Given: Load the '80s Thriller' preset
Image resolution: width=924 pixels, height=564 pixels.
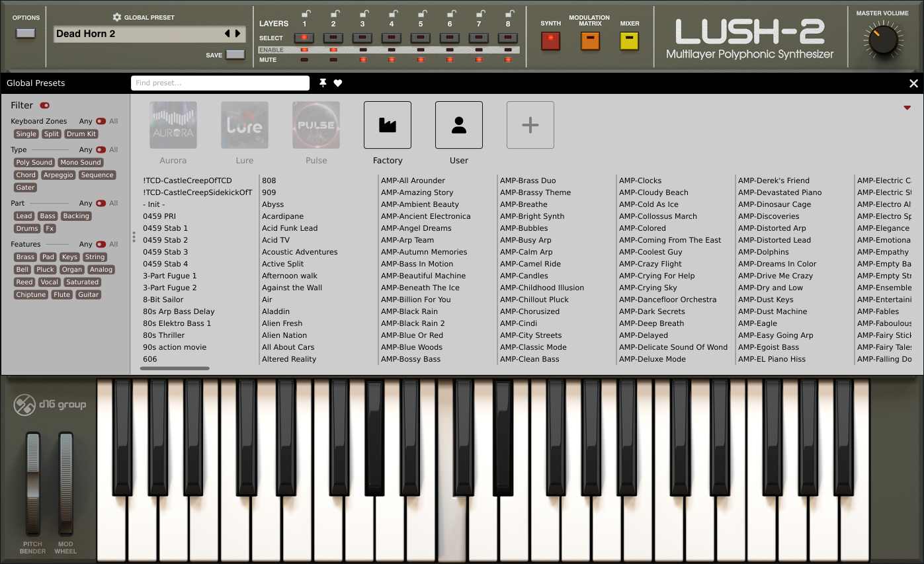Looking at the screenshot, I should (x=164, y=335).
